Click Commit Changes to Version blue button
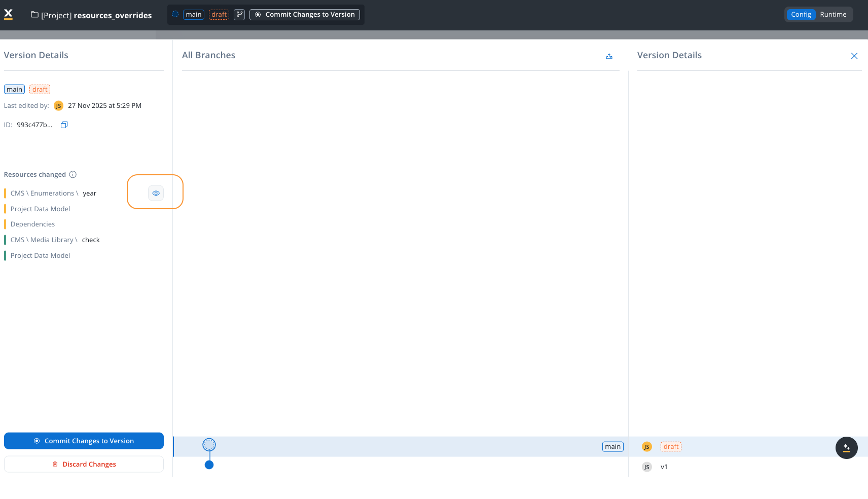This screenshot has width=868, height=499. point(84,441)
